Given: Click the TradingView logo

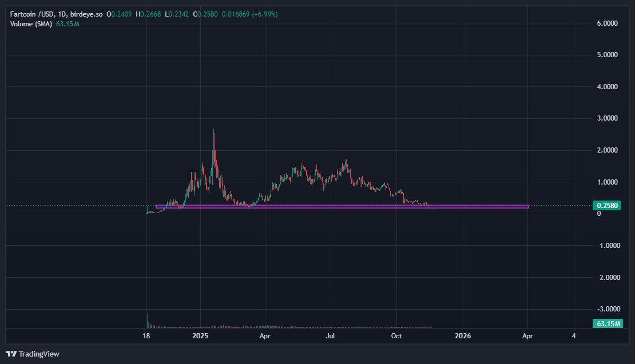Looking at the screenshot, I should pos(33,354).
